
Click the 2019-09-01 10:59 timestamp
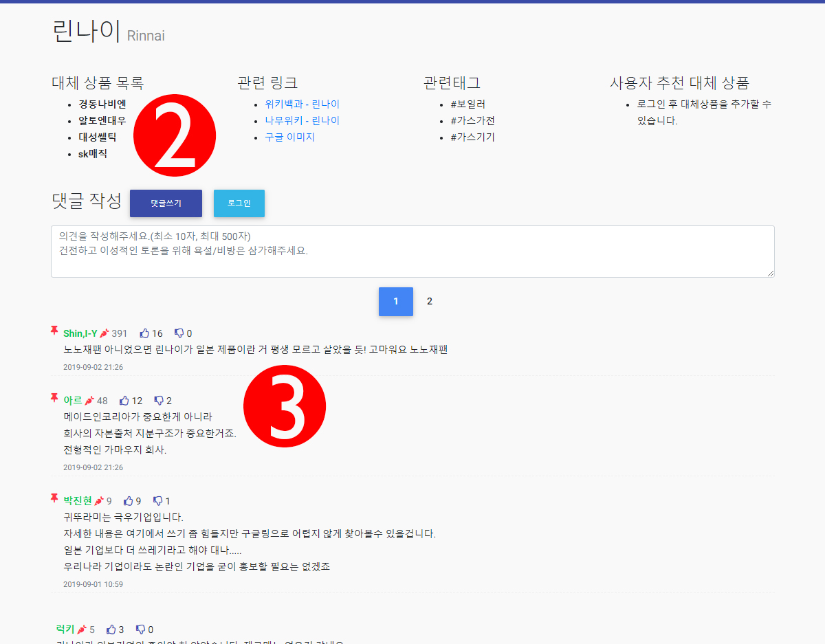pos(93,584)
